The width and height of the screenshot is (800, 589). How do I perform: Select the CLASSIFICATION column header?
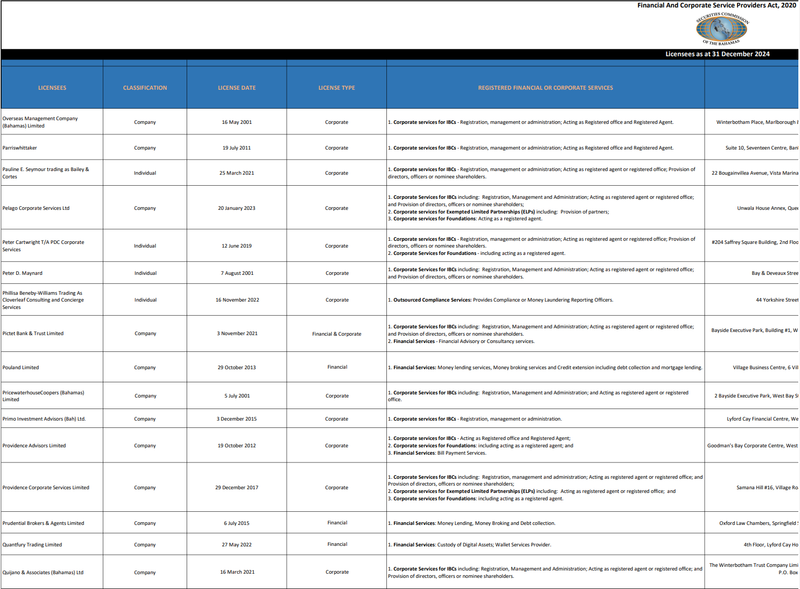[145, 88]
